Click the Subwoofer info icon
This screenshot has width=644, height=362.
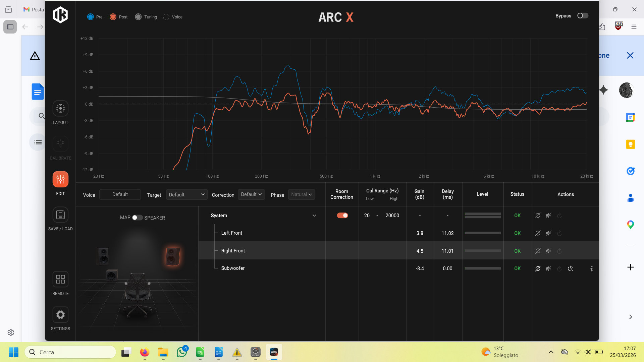coord(591,268)
